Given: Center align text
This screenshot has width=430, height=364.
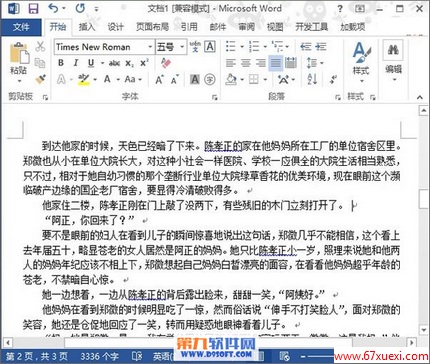Looking at the screenshot, I should (246, 63).
